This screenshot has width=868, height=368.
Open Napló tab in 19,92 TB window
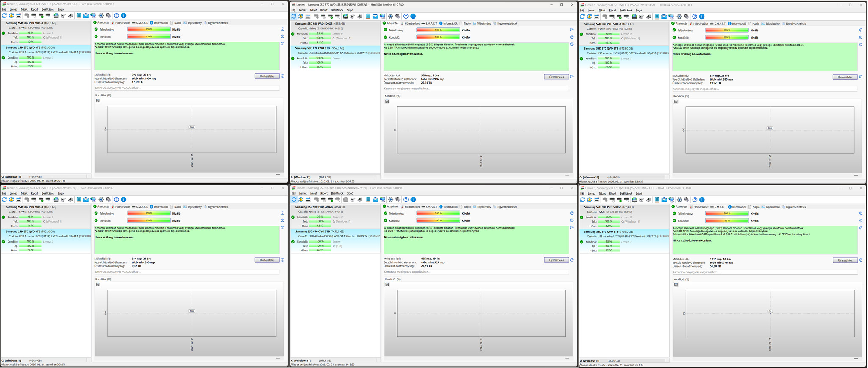pos(754,24)
